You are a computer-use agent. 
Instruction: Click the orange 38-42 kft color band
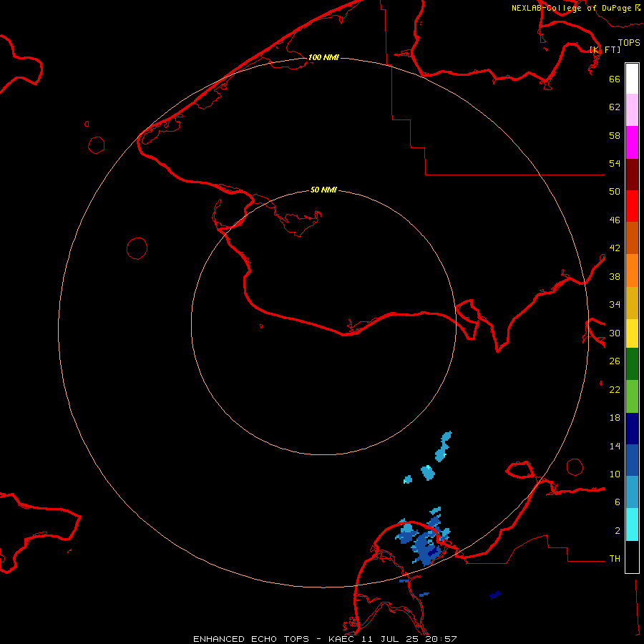click(x=632, y=270)
